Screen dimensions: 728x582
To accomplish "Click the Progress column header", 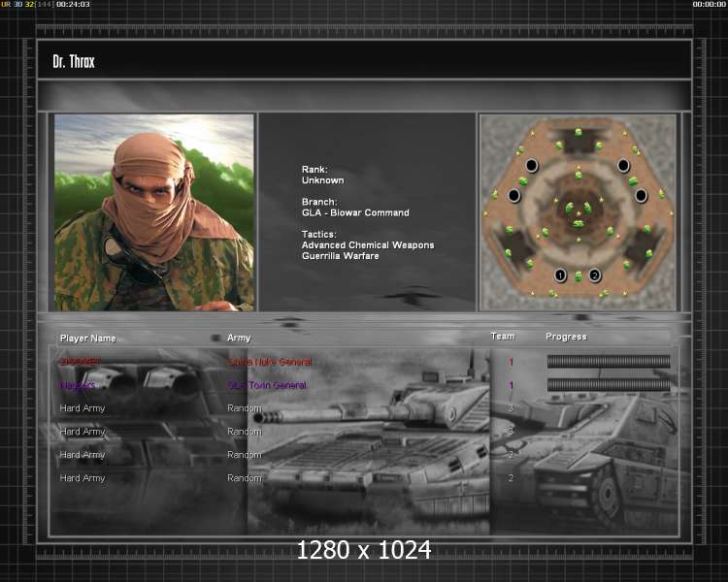I will [x=566, y=337].
